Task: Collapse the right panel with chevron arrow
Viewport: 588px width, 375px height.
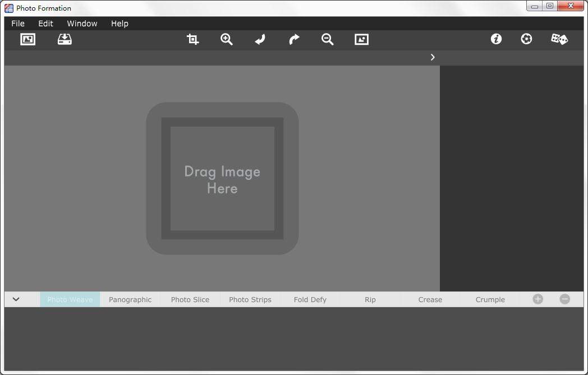Action: [433, 57]
